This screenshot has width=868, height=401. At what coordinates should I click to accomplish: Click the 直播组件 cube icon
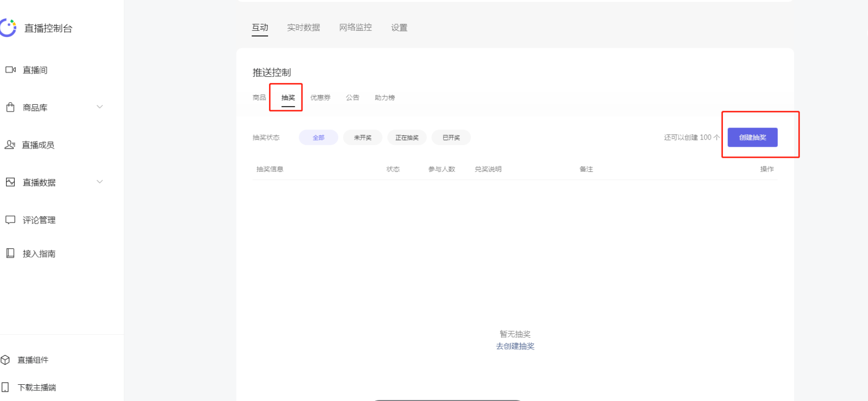6,360
